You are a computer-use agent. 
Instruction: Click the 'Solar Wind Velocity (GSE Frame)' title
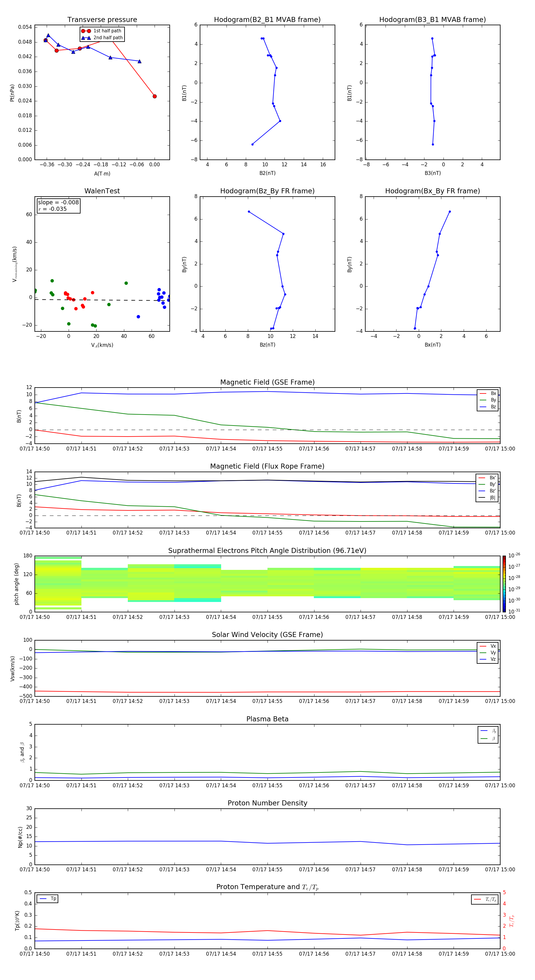pos(267,635)
